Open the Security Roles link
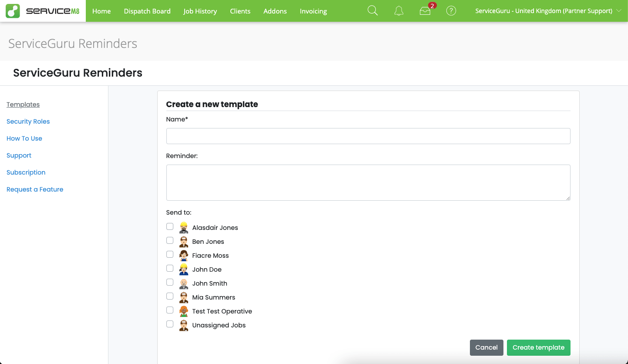This screenshot has height=364, width=628. point(28,121)
